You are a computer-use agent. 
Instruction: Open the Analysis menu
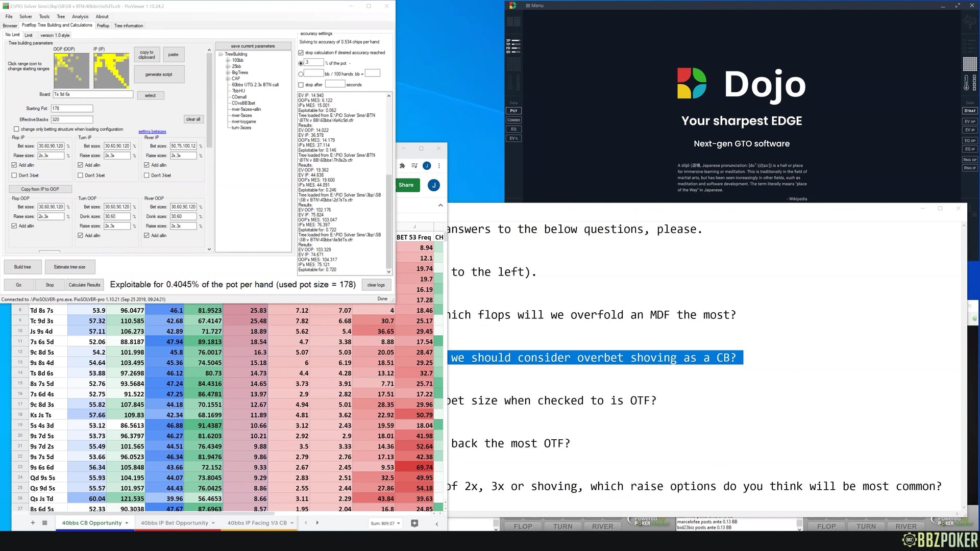pos(80,16)
